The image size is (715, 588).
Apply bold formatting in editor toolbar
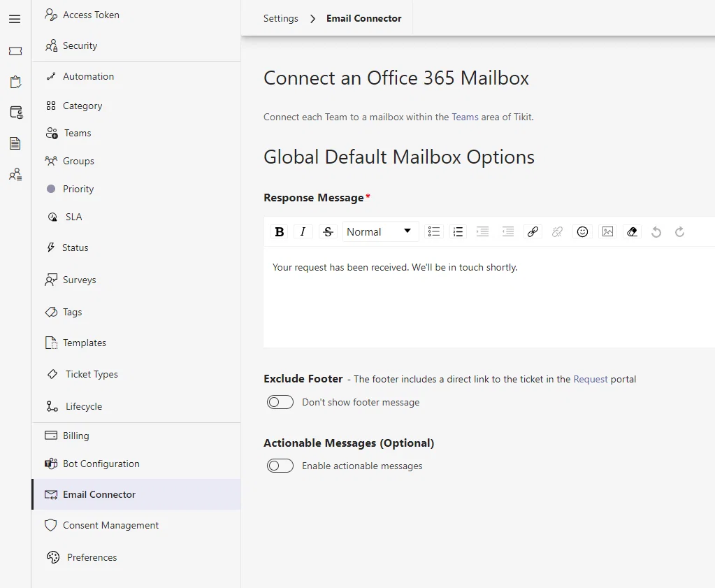[x=280, y=231]
